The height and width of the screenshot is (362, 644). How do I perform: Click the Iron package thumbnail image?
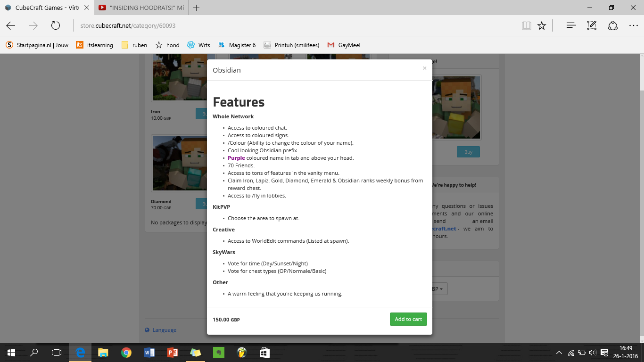[179, 78]
